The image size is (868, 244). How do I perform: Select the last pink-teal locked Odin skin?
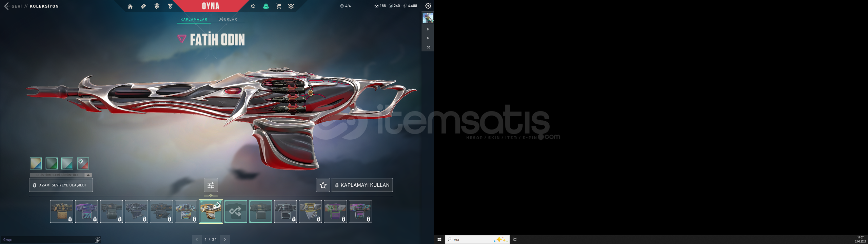(360, 211)
